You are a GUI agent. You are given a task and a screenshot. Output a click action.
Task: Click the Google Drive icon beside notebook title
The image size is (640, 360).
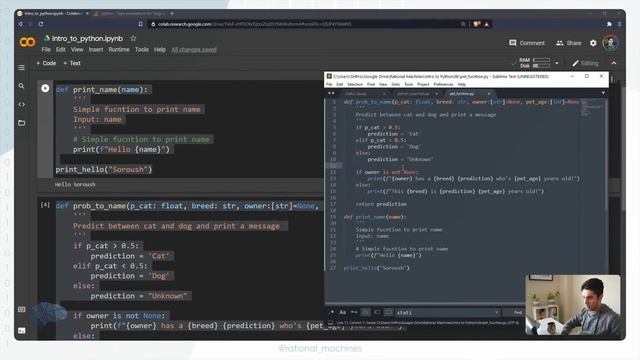[x=47, y=38]
